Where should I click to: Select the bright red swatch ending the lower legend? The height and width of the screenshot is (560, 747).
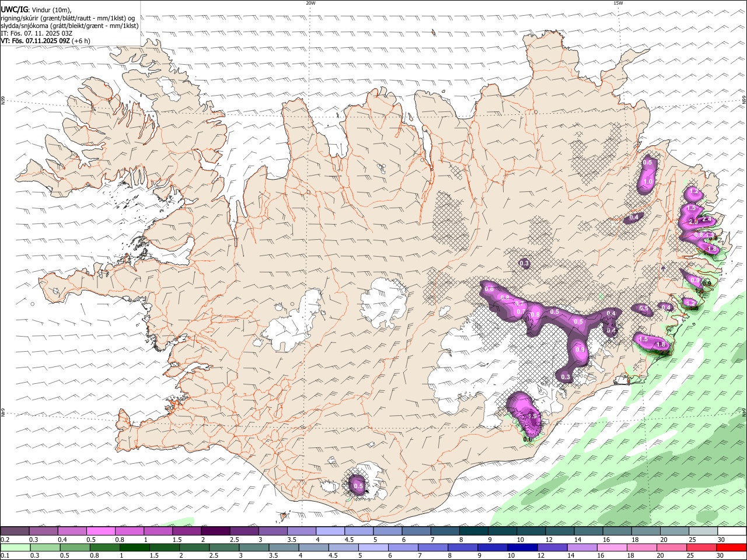[731, 548]
